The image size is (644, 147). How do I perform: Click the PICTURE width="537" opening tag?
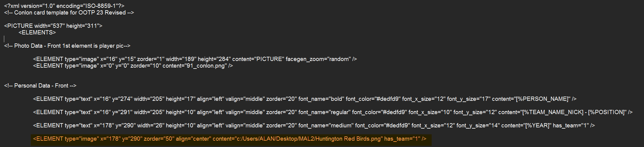[x=53, y=26]
